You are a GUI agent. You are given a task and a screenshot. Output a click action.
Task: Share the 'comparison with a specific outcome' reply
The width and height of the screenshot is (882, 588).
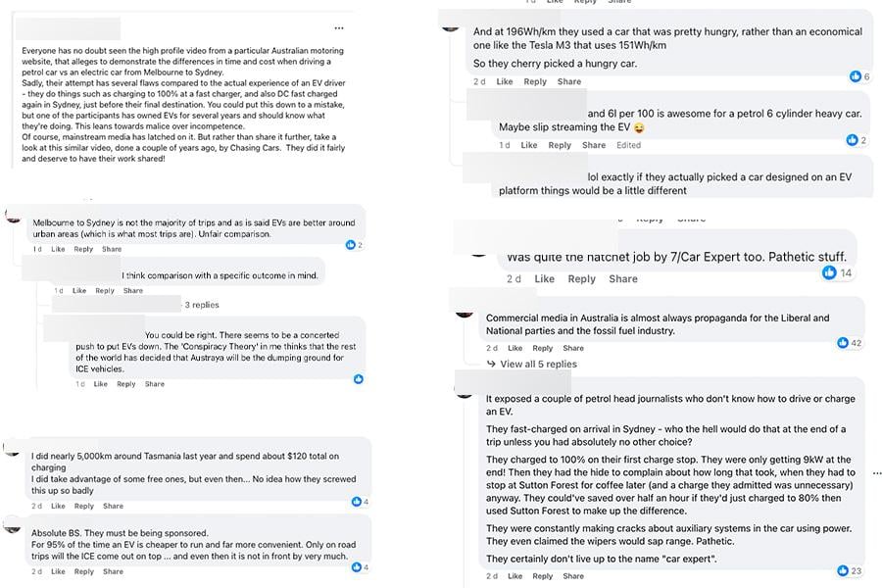[133, 291]
